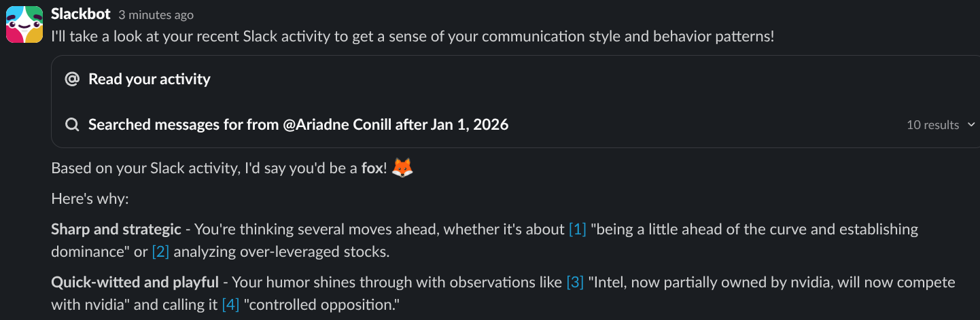980x320 pixels.
Task: Click the "3 minutes ago" timestamp
Action: coord(156,15)
